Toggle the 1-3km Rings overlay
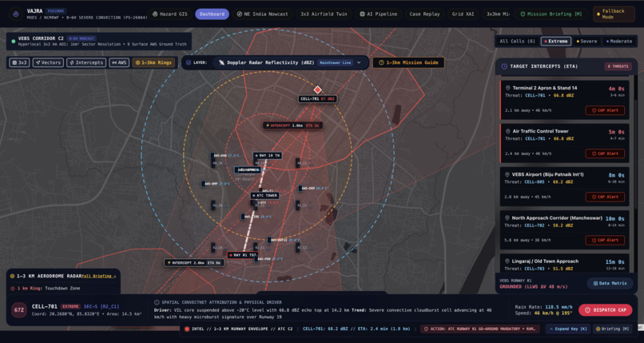644x343 pixels. (154, 63)
